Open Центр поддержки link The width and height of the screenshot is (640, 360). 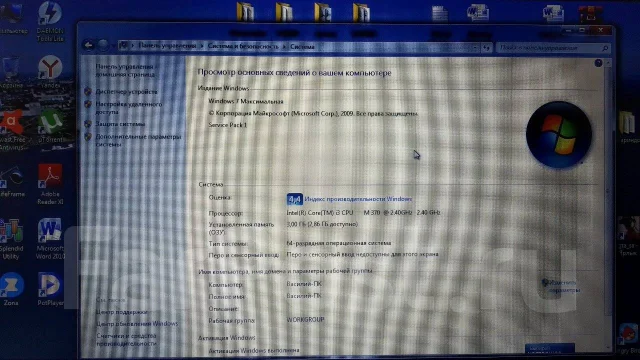tap(122, 312)
